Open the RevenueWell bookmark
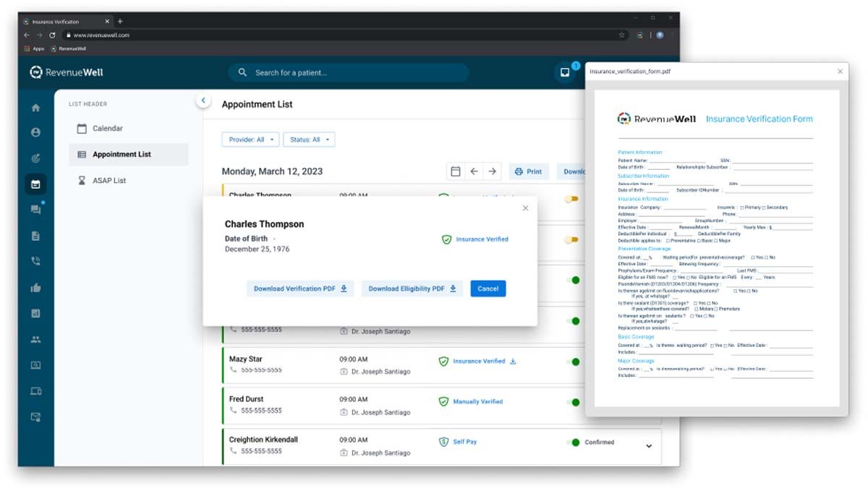The height and width of the screenshot is (491, 868). pos(68,48)
